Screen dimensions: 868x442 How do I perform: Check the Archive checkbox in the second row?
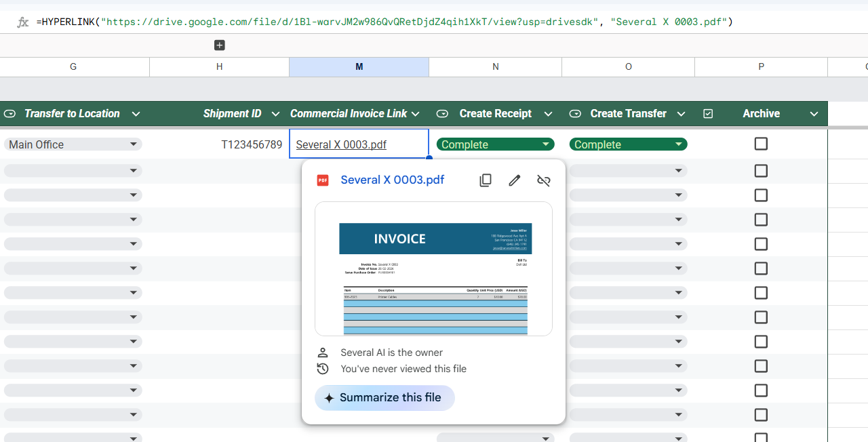click(761, 171)
